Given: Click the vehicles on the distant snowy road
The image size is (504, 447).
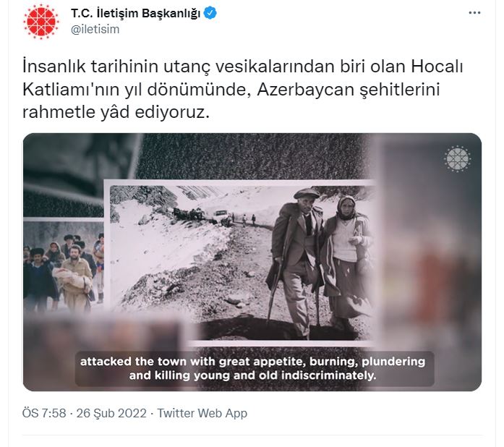Looking at the screenshot, I should coord(202,215).
